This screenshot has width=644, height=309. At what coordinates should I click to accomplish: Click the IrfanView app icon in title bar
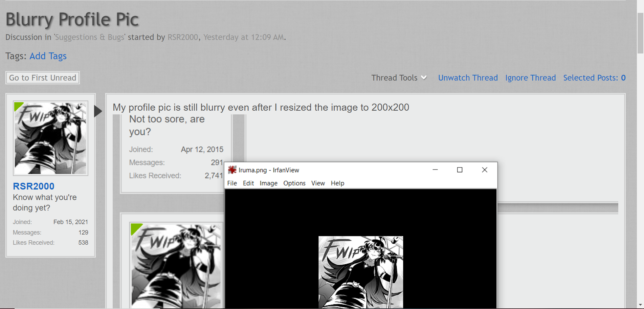click(232, 170)
